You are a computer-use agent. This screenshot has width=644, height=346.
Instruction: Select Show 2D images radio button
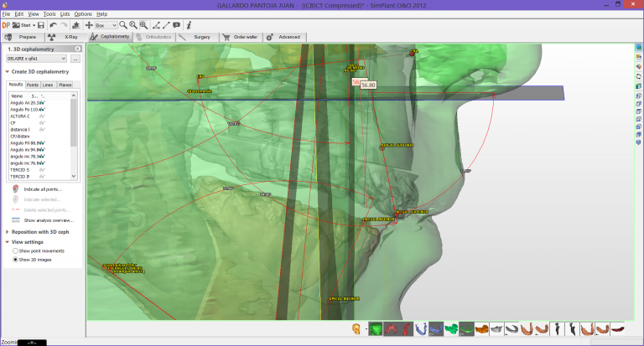pyautogui.click(x=15, y=260)
